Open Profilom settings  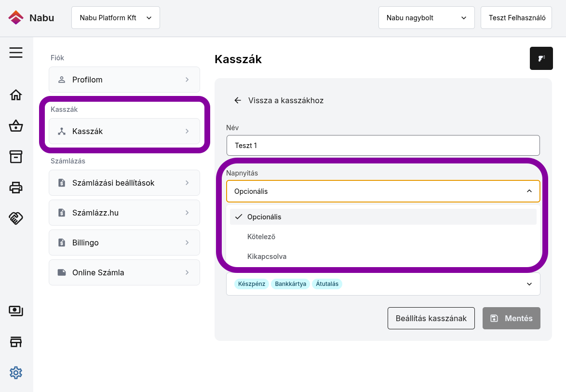124,80
